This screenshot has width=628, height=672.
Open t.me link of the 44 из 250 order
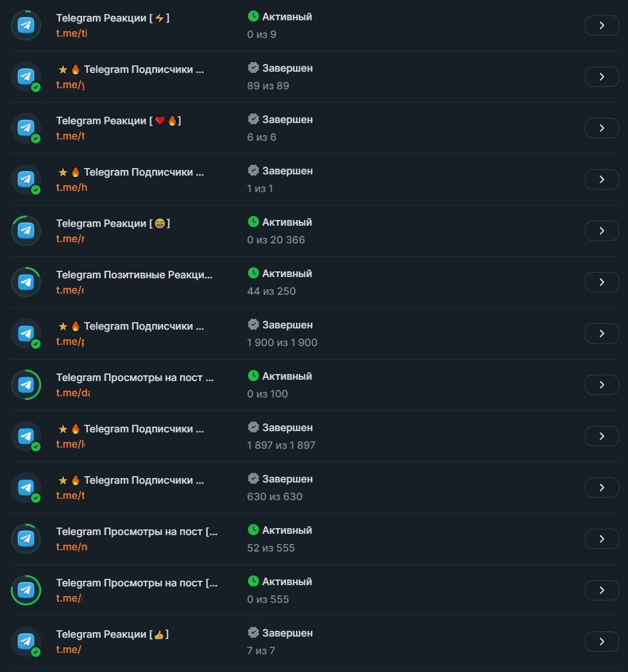[70, 290]
